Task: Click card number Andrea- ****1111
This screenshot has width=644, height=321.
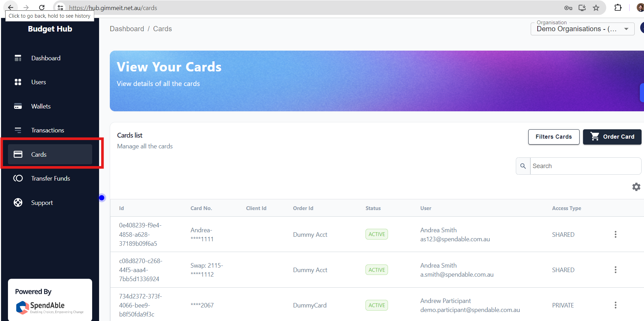Action: pyautogui.click(x=202, y=235)
